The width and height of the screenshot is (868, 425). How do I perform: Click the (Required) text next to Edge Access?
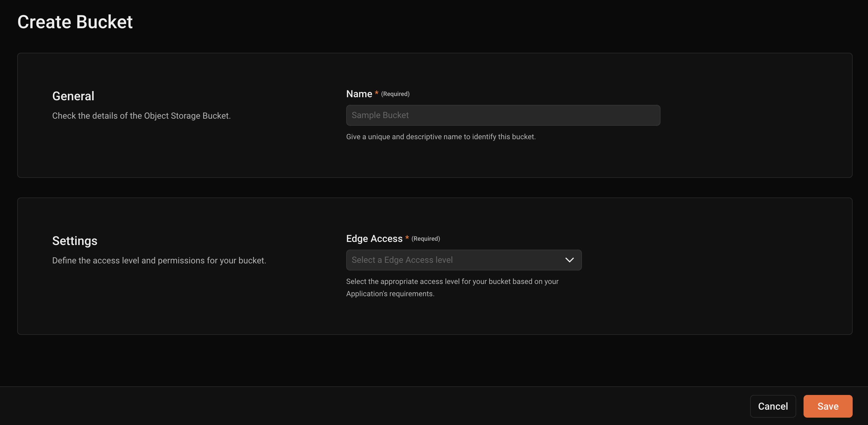(426, 239)
